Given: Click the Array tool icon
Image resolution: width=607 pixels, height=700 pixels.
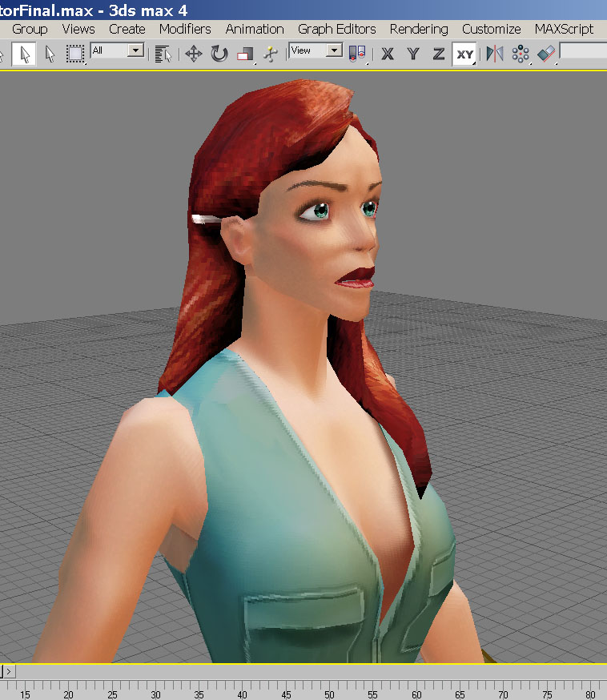Looking at the screenshot, I should pos(521,54).
